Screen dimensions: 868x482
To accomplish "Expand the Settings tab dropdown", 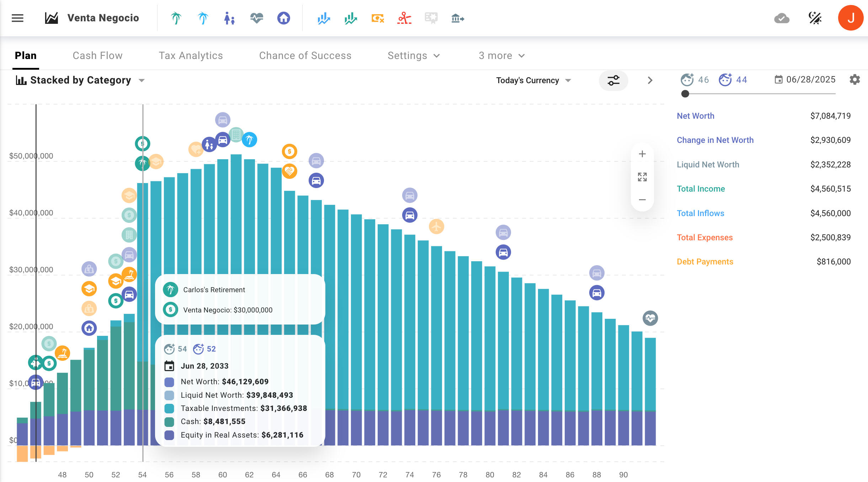I will tap(414, 56).
